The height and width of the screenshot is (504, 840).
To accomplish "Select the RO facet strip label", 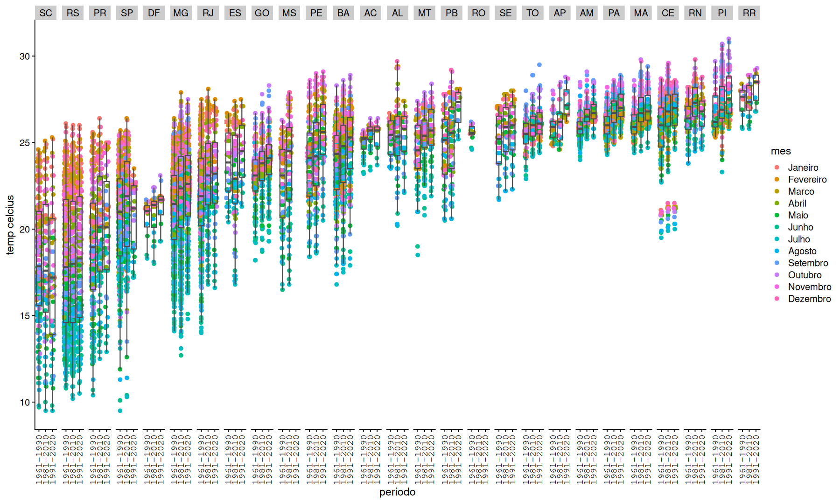I will pyautogui.click(x=479, y=13).
